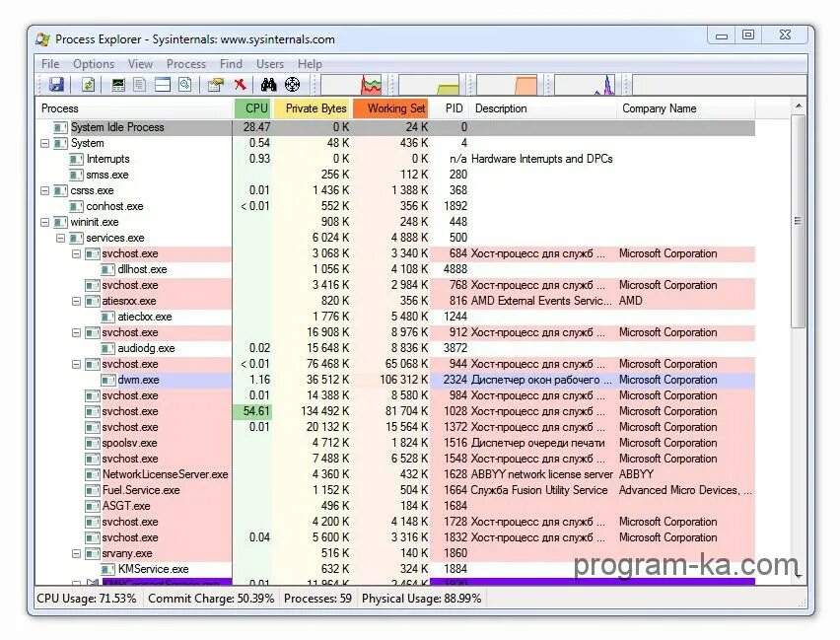The width and height of the screenshot is (840, 640).
Task: Open the Properties toolbar icon
Action: coord(215,85)
